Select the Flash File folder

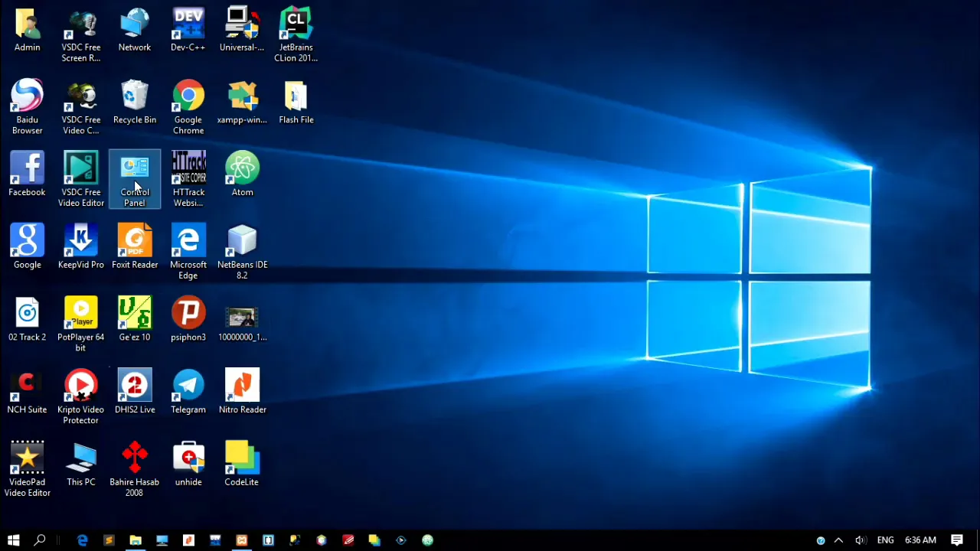pyautogui.click(x=296, y=103)
